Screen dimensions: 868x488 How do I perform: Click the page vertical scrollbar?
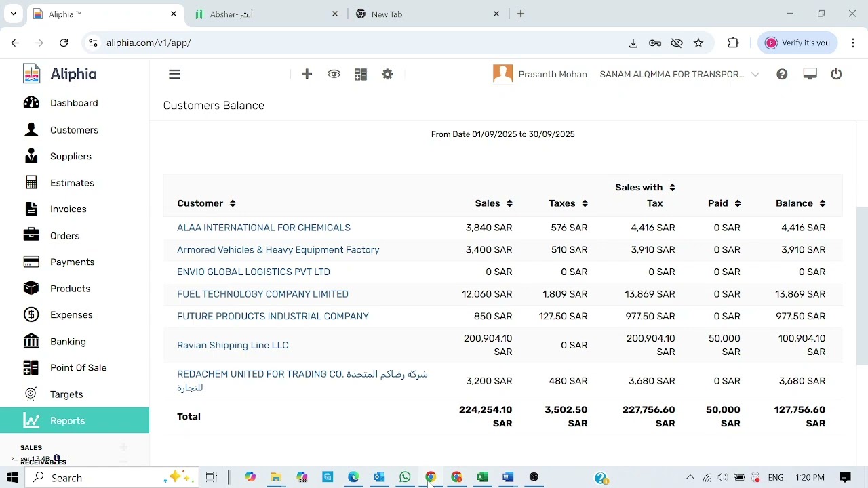[x=863, y=286]
